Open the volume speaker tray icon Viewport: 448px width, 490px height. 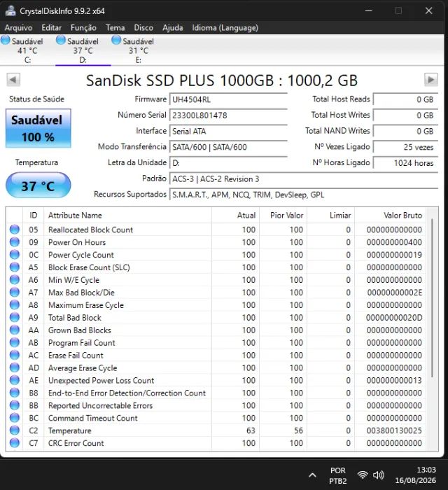click(x=378, y=475)
